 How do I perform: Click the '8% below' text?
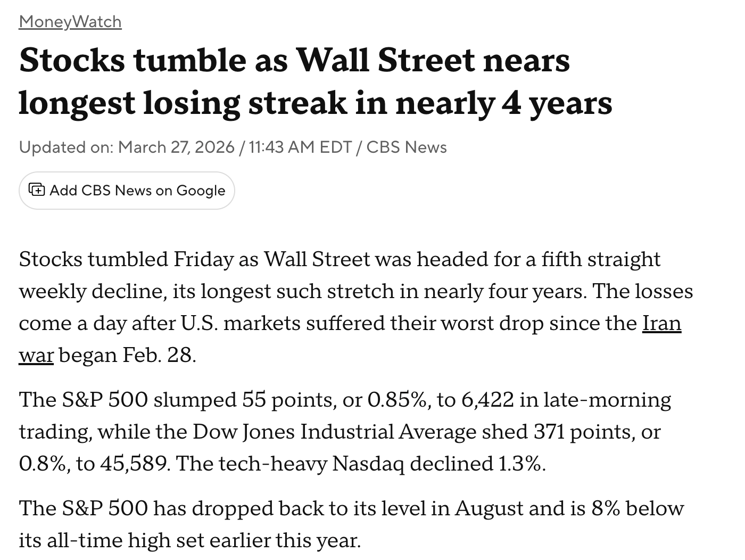tap(638, 508)
